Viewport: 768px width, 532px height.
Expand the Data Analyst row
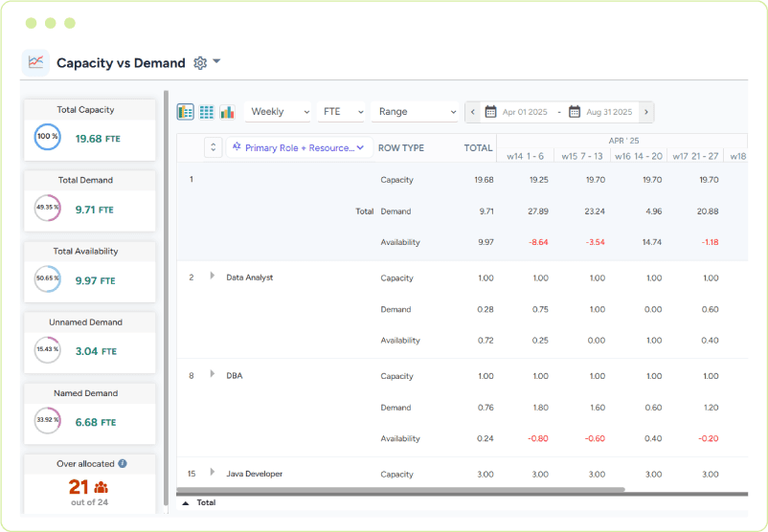tap(212, 276)
